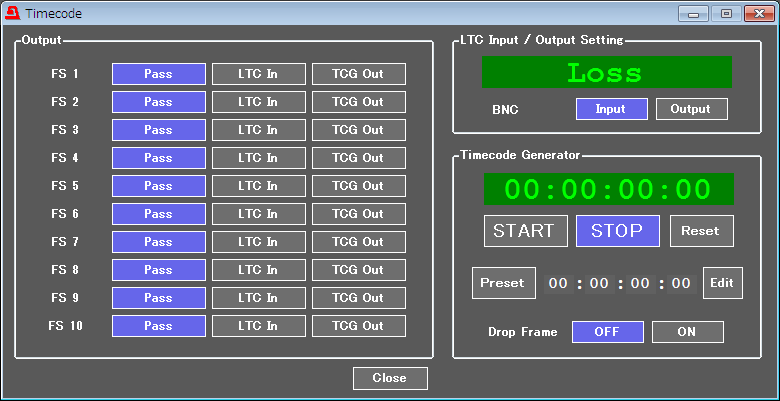Select LTC In for FS 2
780x401 pixels.
[x=258, y=102]
